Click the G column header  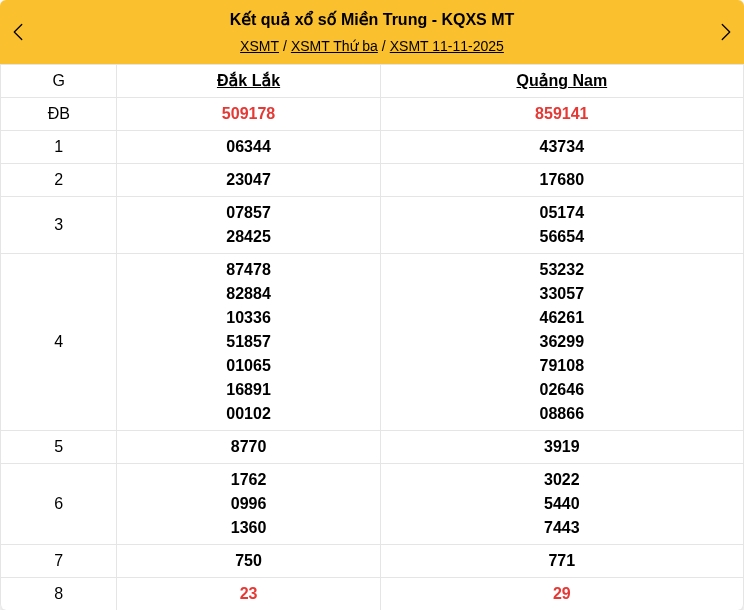[x=58, y=81]
